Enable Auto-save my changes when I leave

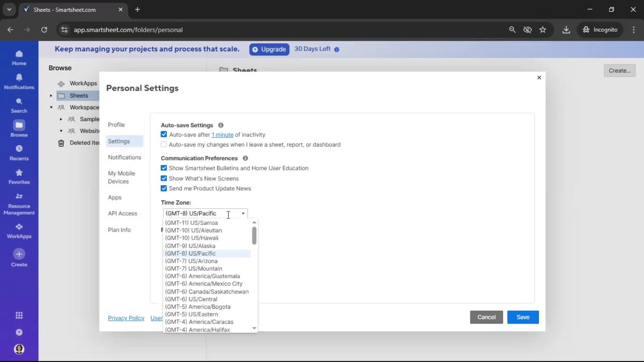(164, 144)
